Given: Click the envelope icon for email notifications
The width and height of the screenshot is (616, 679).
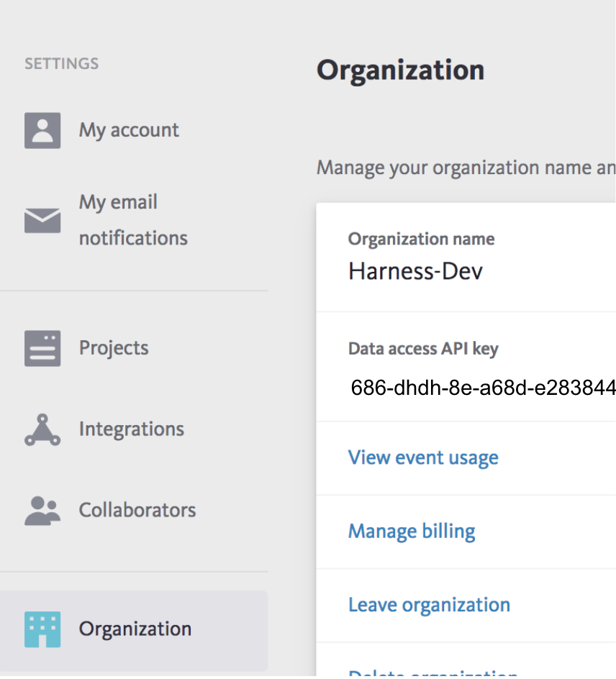Looking at the screenshot, I should (x=42, y=220).
